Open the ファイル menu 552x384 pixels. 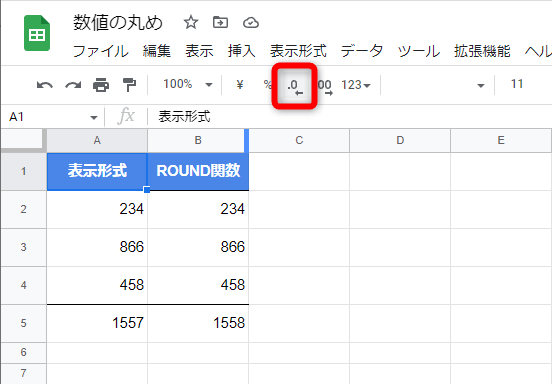[101, 51]
